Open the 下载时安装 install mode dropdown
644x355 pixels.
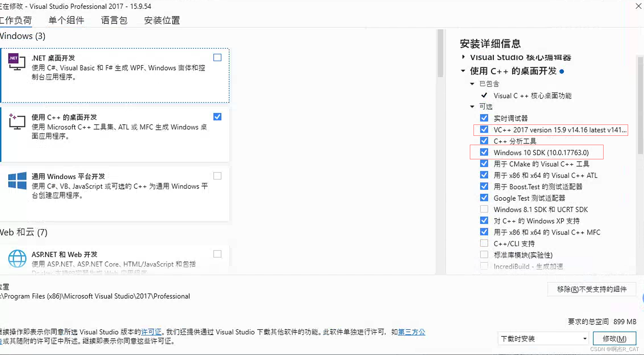click(543, 338)
